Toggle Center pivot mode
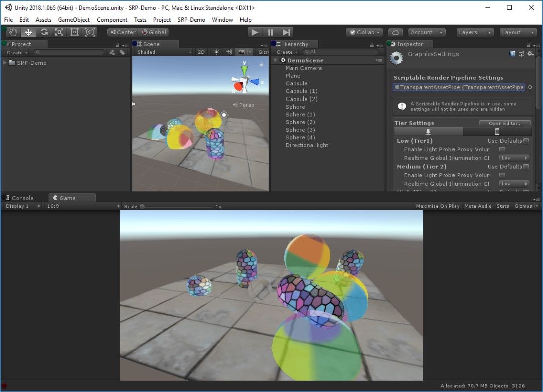543x392 pixels. click(123, 32)
